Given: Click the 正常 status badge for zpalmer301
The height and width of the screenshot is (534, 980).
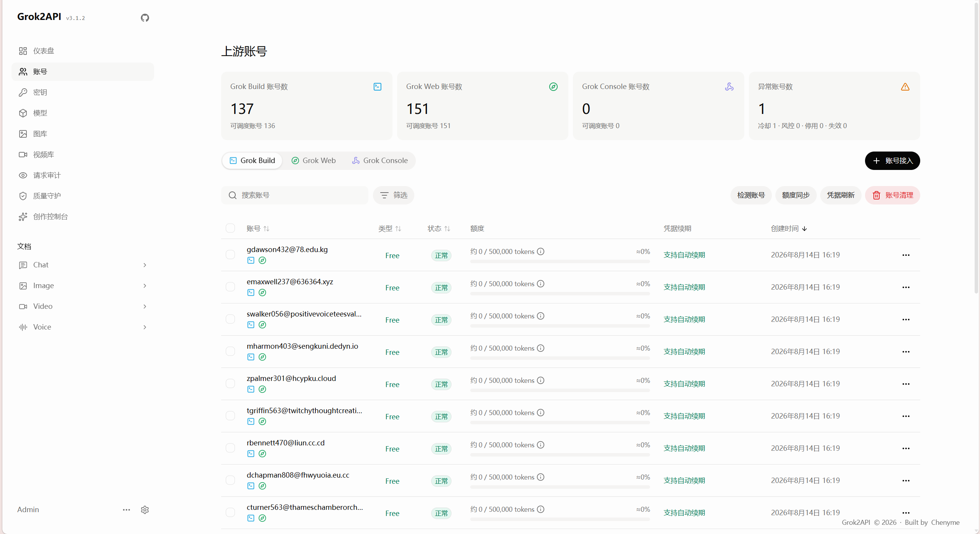Looking at the screenshot, I should coord(441,384).
